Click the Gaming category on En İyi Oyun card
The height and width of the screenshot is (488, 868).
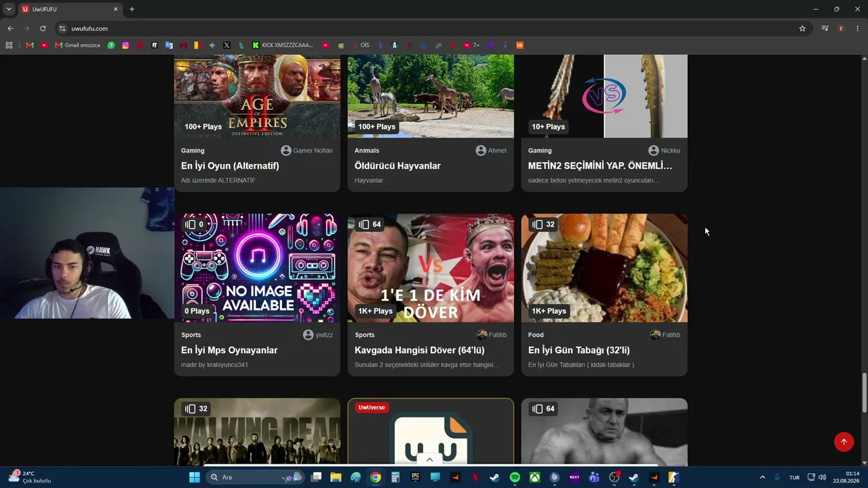point(193,150)
